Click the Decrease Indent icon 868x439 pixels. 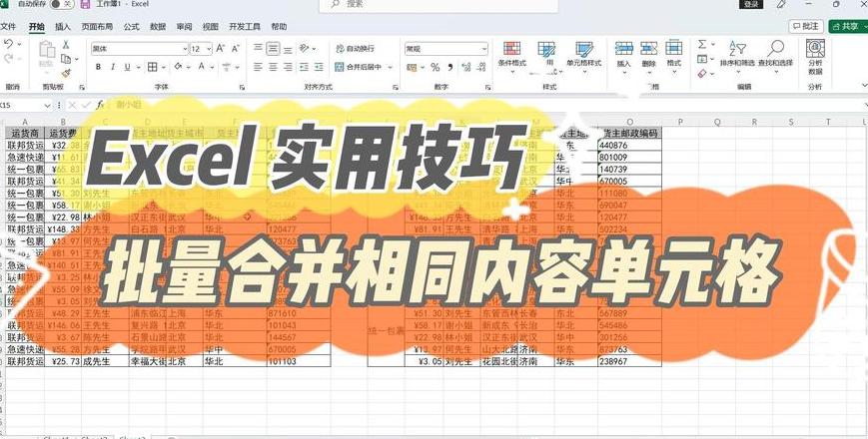pos(304,67)
